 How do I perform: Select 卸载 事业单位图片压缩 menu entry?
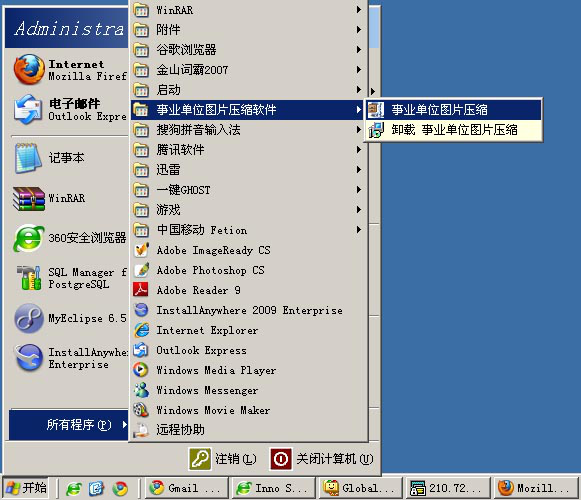(x=454, y=130)
